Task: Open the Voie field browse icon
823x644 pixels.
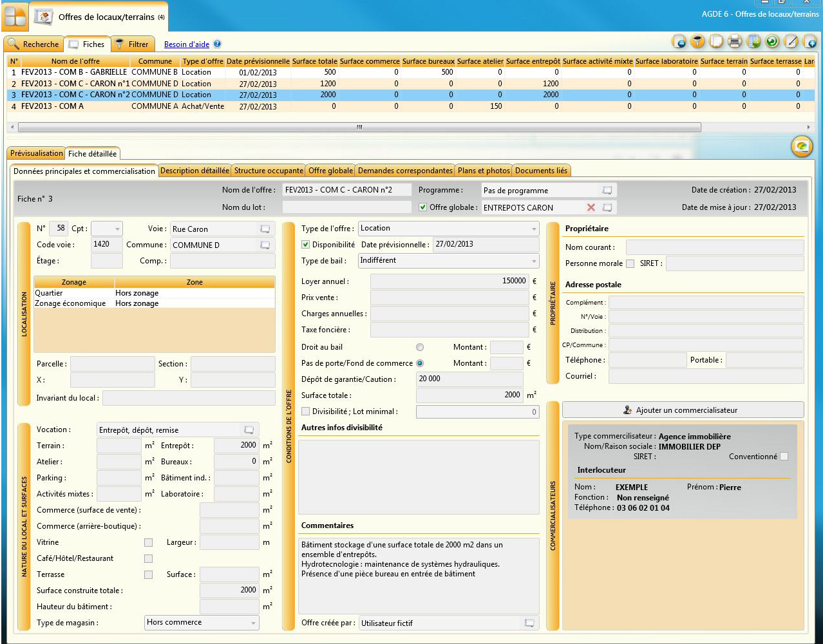Action: click(x=265, y=229)
